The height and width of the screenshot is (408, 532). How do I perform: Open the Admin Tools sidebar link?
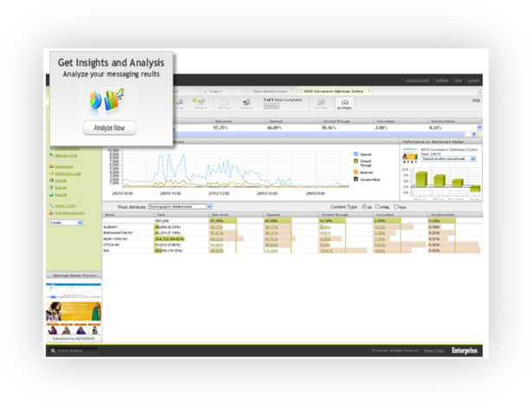[65, 206]
